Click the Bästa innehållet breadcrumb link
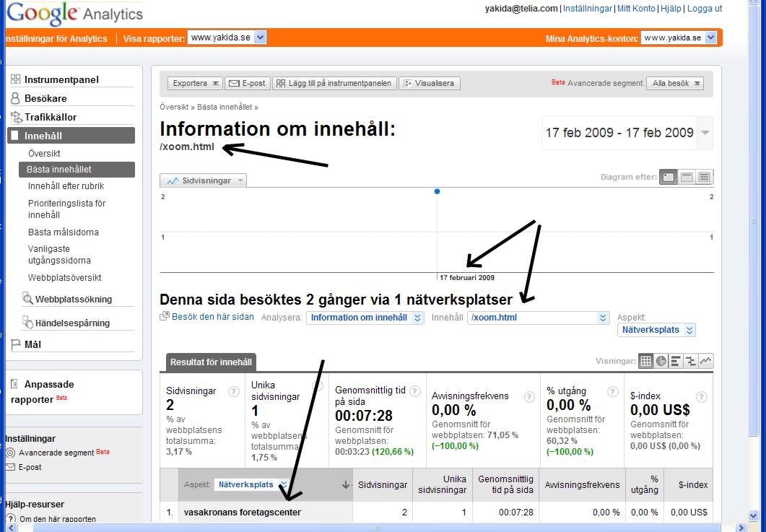 225,107
